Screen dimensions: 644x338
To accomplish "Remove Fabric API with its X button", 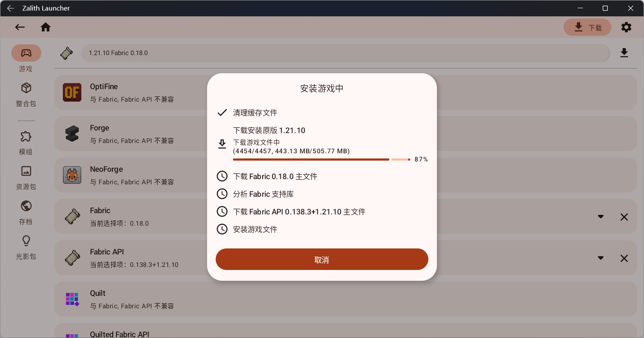I will [x=624, y=258].
